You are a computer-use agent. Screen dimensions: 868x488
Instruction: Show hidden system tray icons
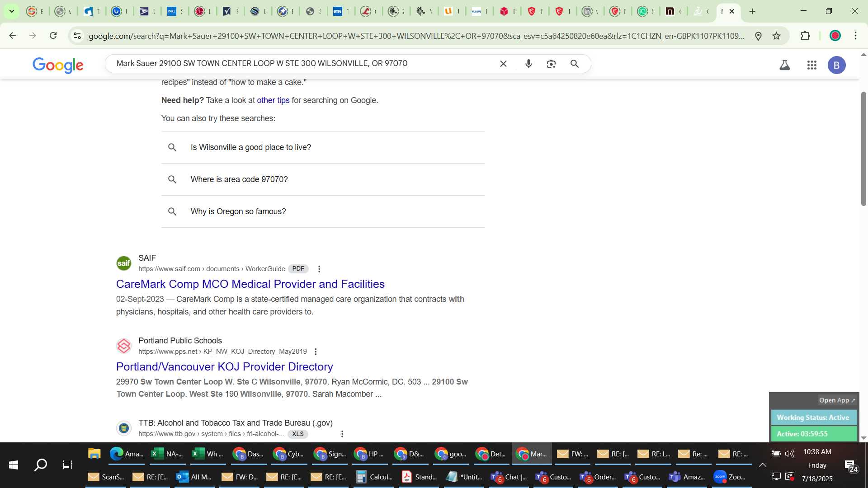click(x=762, y=465)
